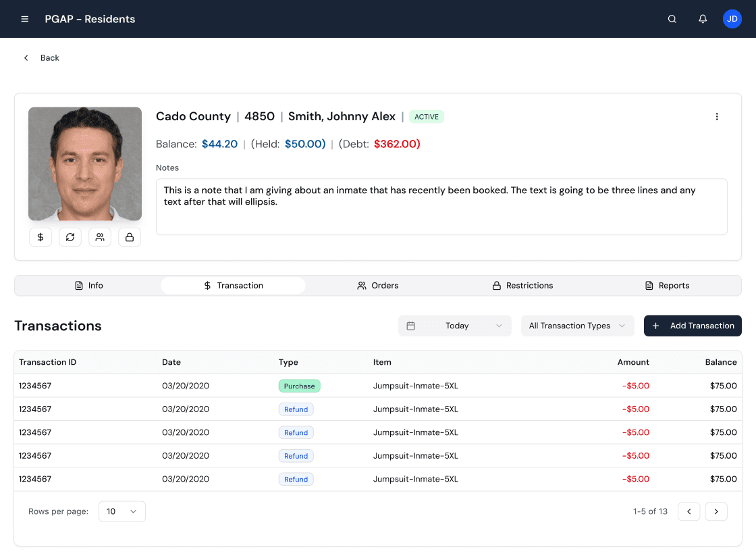Open the Orders tab
756x560 pixels.
tap(377, 286)
